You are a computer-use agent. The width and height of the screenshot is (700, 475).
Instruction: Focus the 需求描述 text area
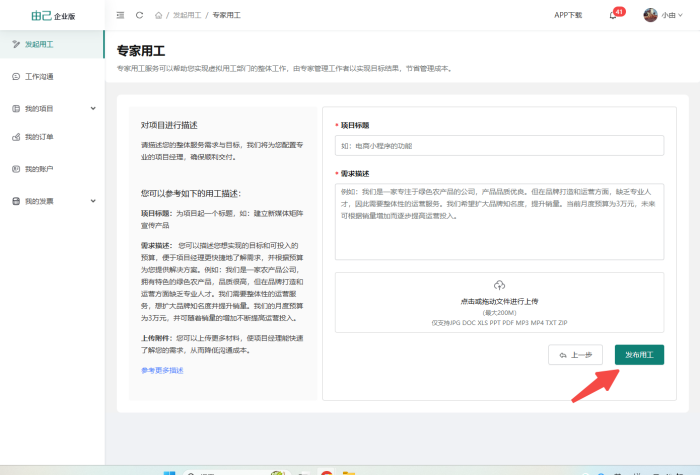pos(500,221)
